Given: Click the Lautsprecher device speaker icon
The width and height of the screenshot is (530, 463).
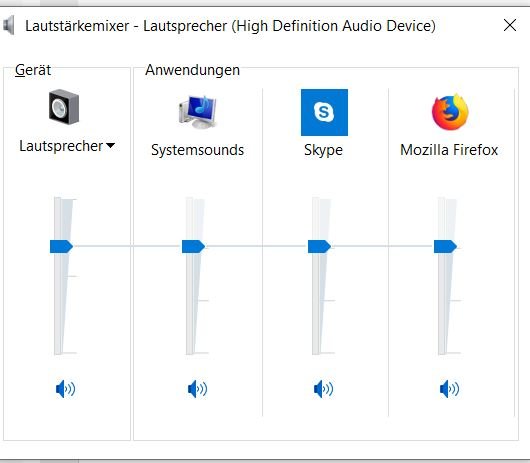Looking at the screenshot, I should click(x=64, y=107).
